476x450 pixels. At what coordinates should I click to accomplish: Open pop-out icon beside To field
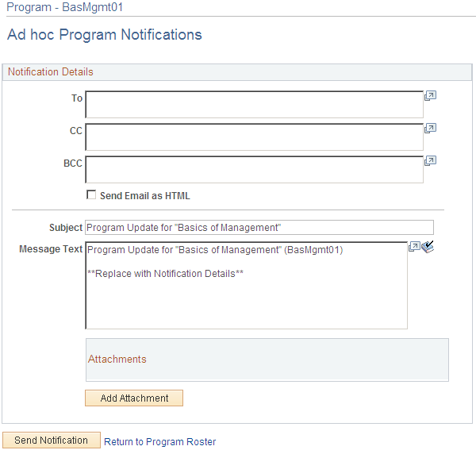click(430, 96)
